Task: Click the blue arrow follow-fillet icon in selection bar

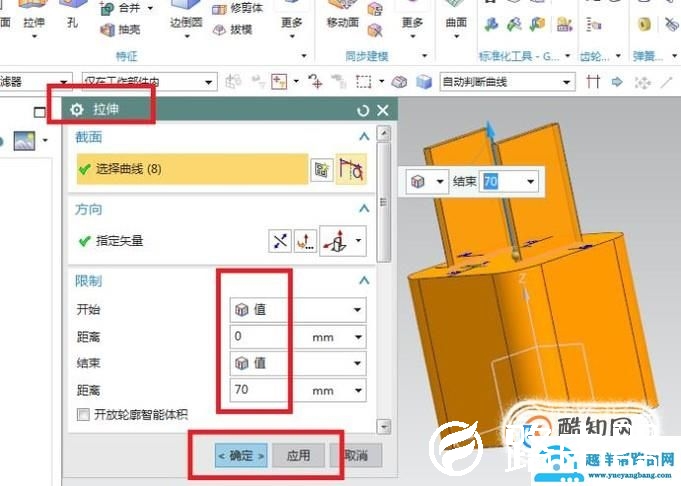Action: point(617,82)
